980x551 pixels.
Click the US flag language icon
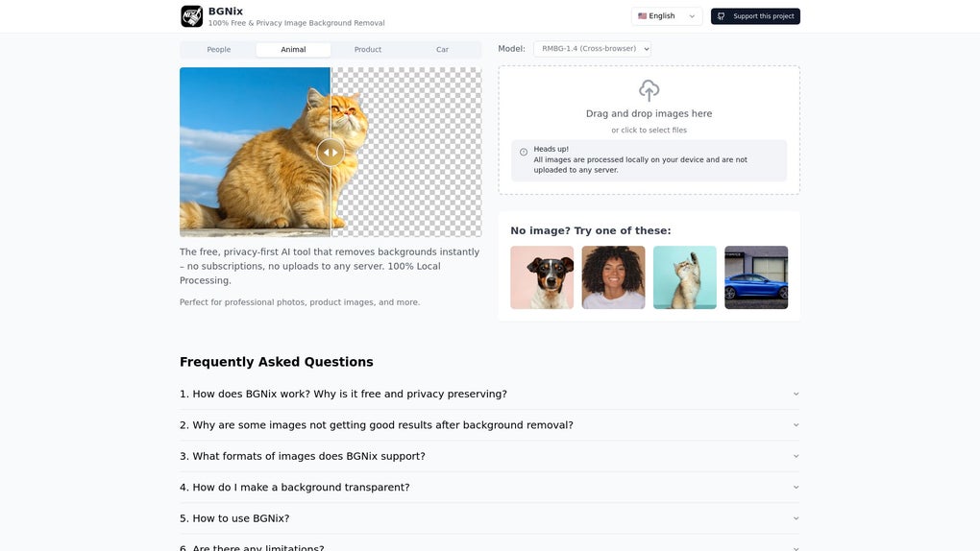pos(642,16)
